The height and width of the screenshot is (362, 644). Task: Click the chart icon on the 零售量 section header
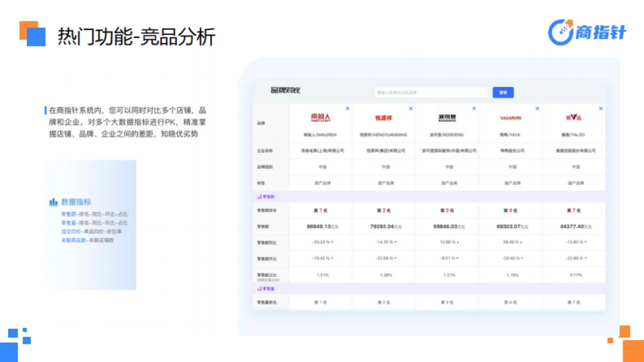pyautogui.click(x=259, y=288)
